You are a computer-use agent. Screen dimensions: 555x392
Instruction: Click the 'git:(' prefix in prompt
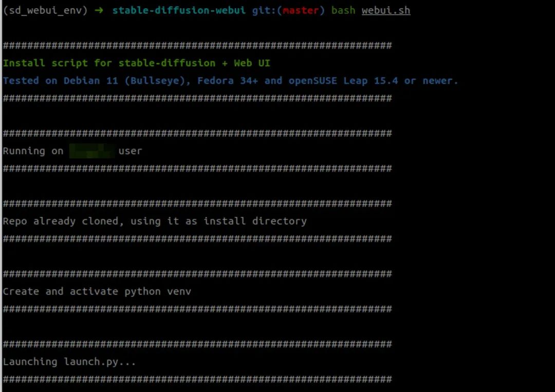tap(267, 10)
